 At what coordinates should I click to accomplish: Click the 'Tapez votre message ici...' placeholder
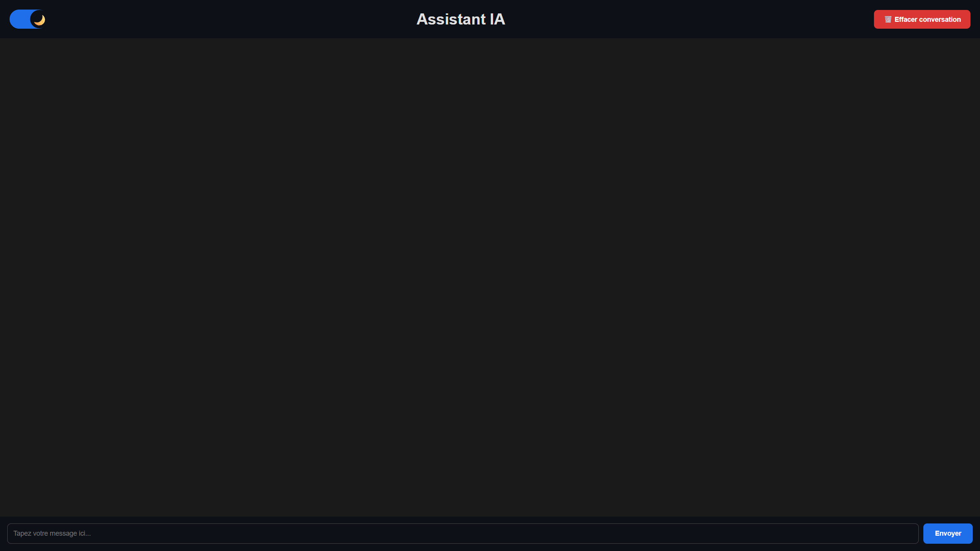click(x=52, y=533)
